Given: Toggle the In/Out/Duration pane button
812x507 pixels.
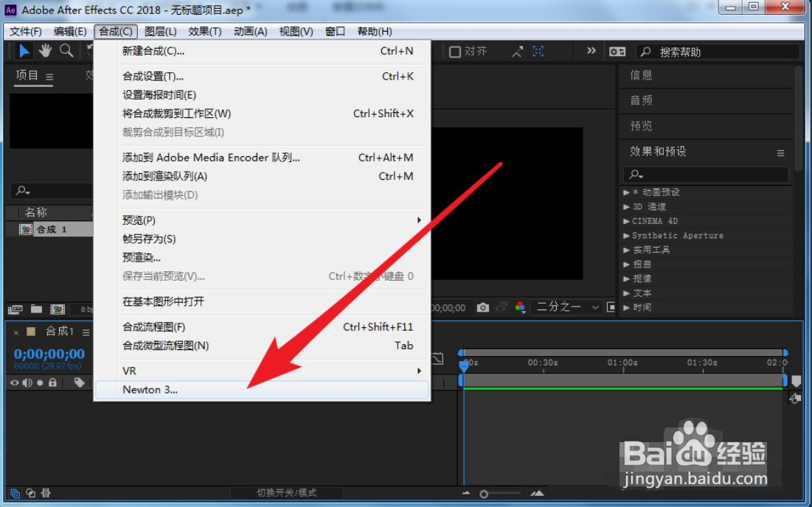Looking at the screenshot, I should pos(46,493).
